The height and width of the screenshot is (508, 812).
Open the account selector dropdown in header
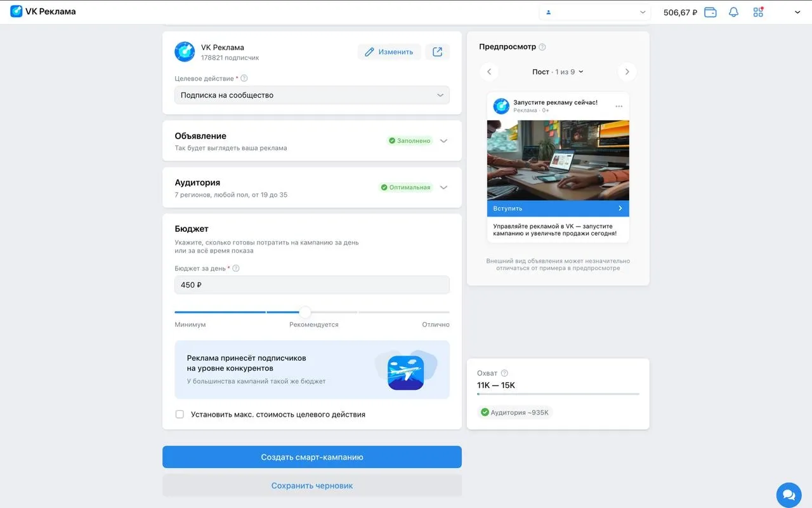(595, 12)
